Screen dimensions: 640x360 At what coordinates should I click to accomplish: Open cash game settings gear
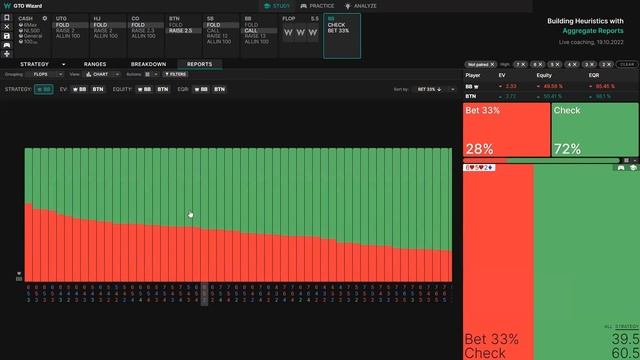45,18
